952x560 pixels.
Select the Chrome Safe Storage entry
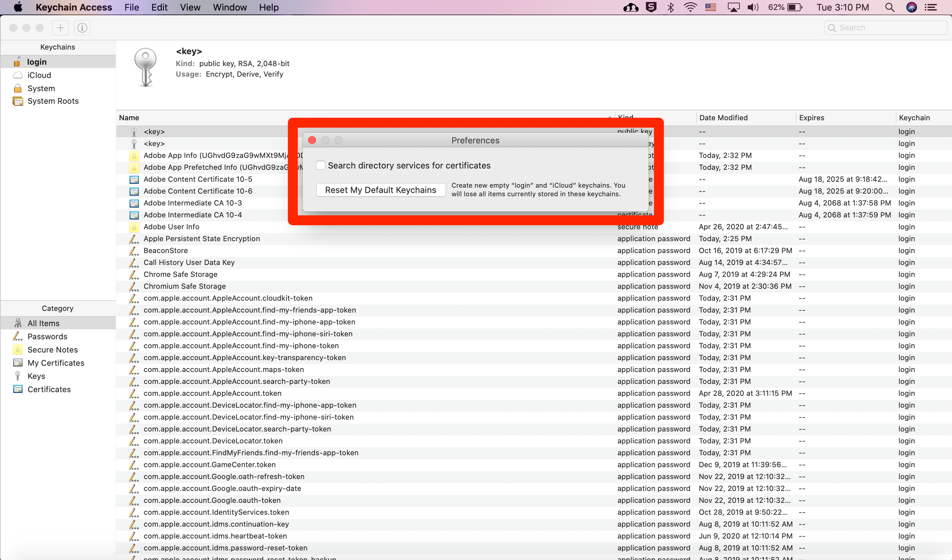(180, 274)
